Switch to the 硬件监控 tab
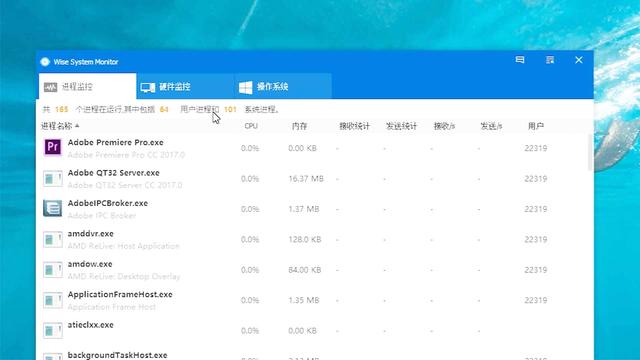Viewport: 640px width, 360px height. coord(185,87)
